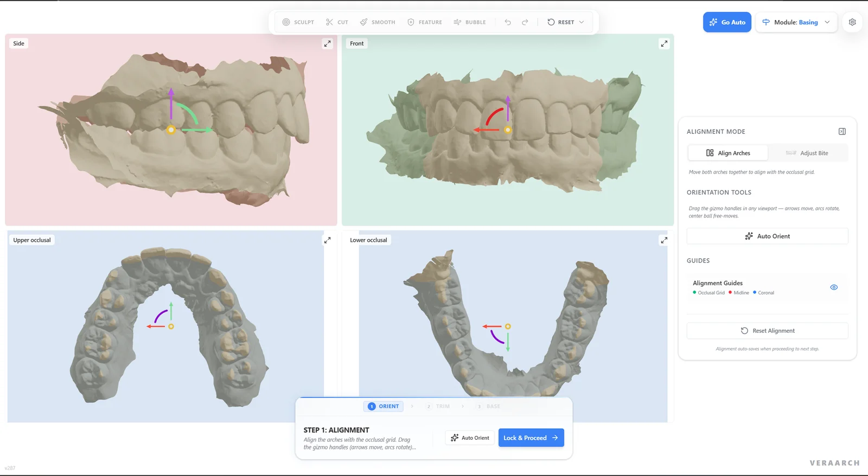Open the Reset dropdown menu

(x=566, y=22)
